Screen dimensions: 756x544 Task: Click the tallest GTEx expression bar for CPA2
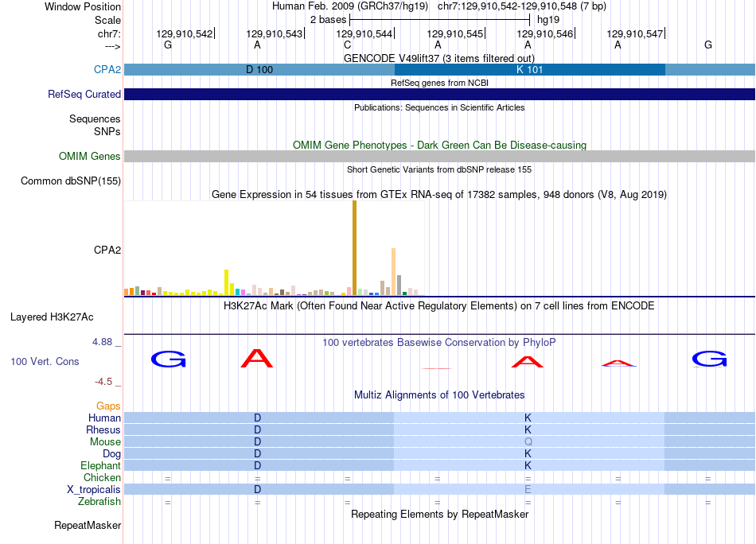tap(354, 247)
